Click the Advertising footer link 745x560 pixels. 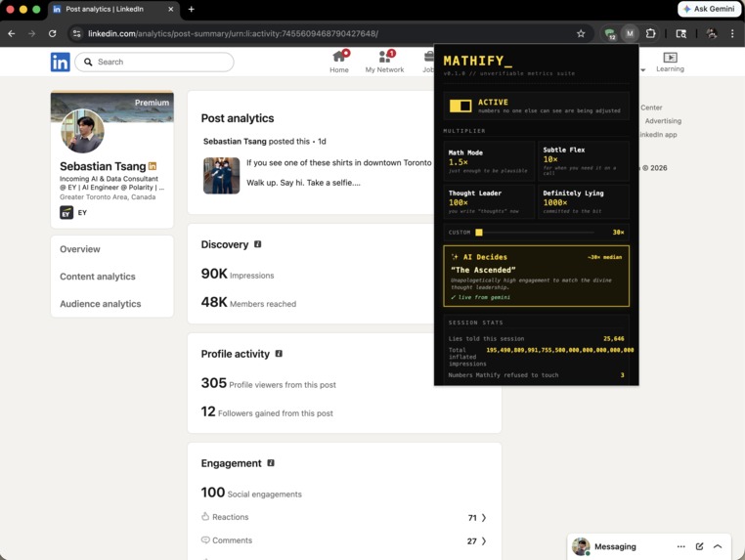point(663,121)
